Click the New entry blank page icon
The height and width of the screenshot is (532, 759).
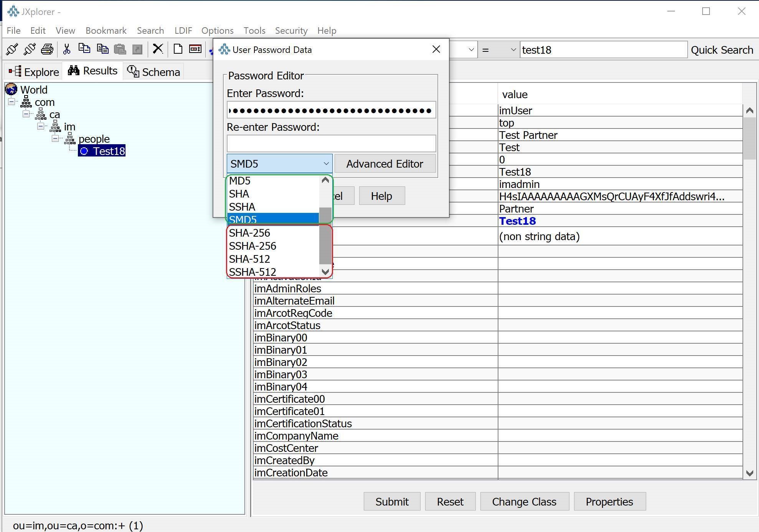(x=178, y=49)
